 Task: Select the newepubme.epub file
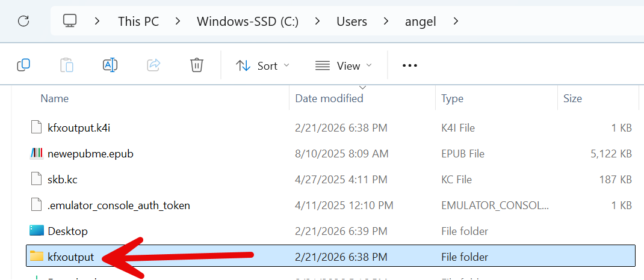pyautogui.click(x=90, y=154)
